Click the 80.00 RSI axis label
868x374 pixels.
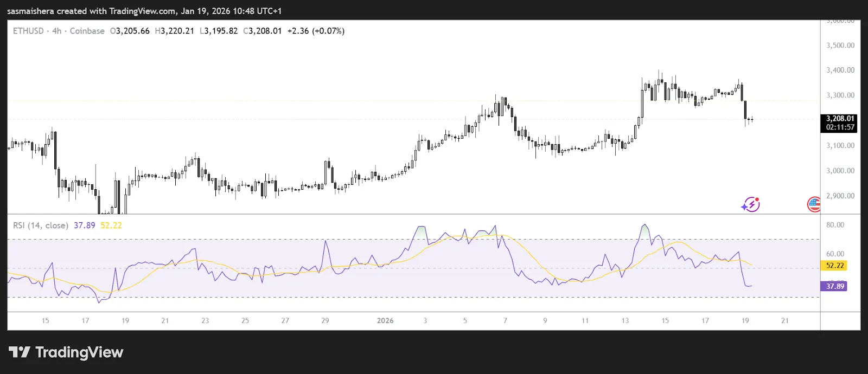[835, 225]
